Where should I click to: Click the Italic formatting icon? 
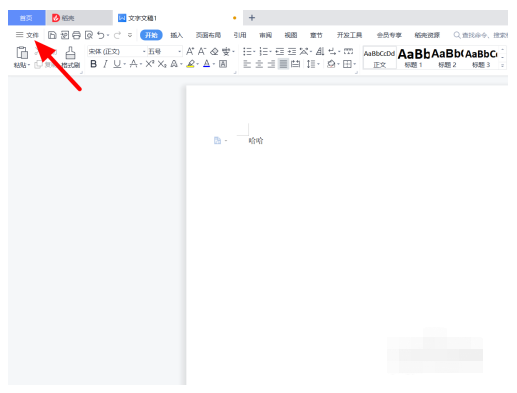click(105, 64)
